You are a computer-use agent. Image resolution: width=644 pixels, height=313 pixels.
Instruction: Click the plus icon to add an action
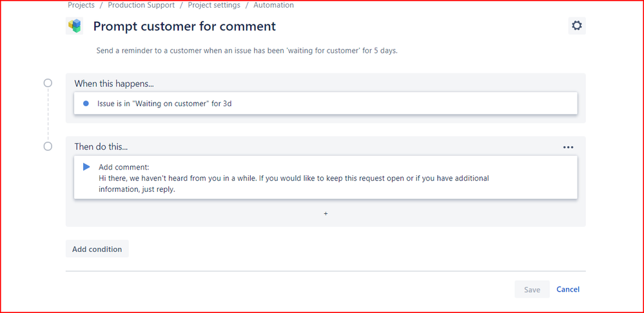pos(326,214)
